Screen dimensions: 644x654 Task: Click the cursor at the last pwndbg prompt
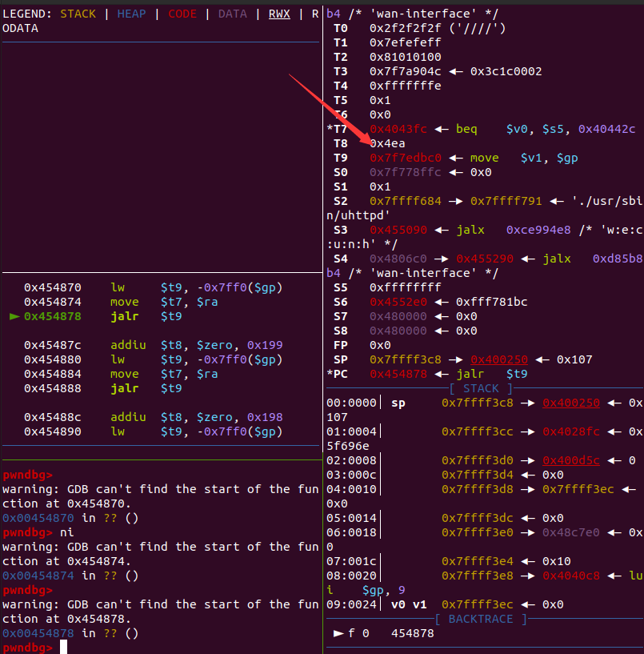tap(63, 648)
